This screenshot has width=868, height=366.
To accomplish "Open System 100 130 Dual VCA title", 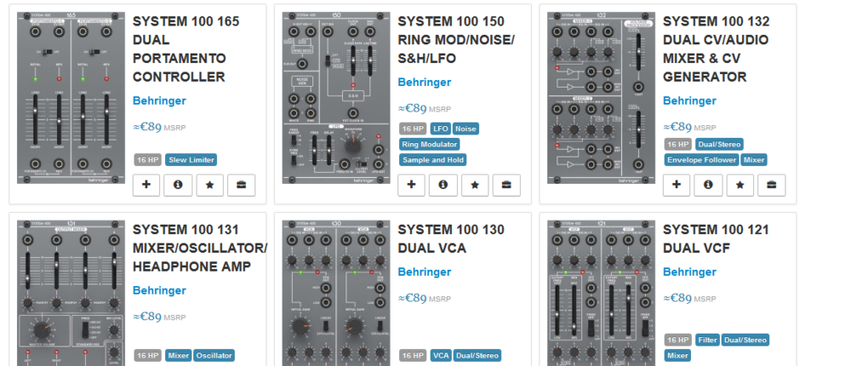I will point(451,238).
